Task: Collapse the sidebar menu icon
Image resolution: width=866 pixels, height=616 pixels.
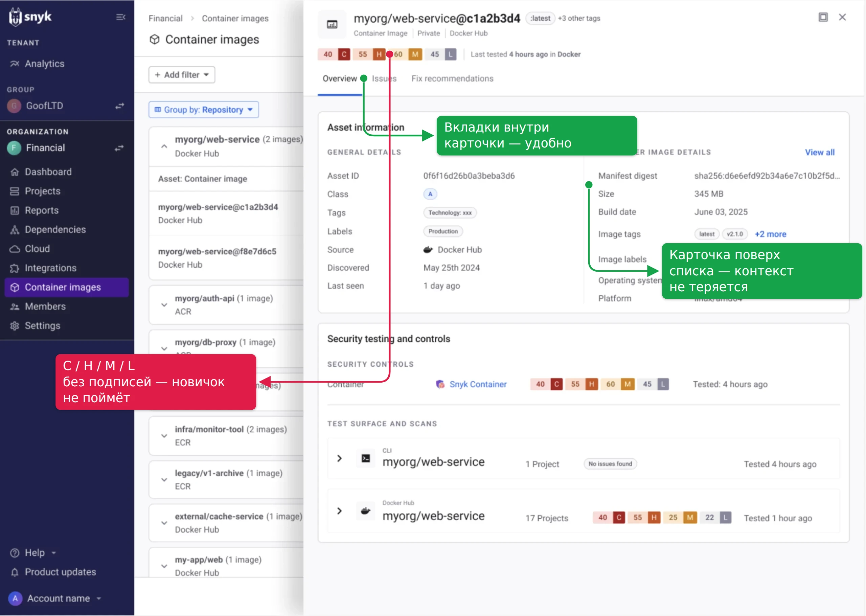Action: tap(121, 17)
